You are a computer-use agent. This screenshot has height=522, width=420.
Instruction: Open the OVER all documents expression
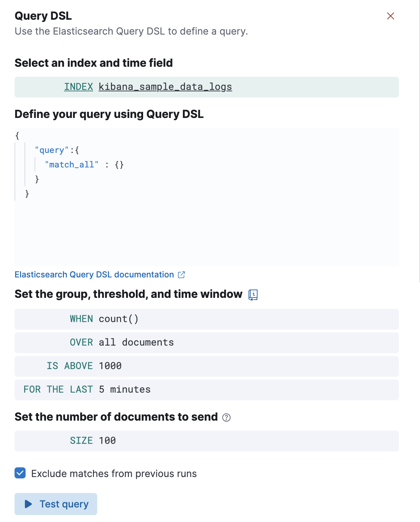pos(121,342)
